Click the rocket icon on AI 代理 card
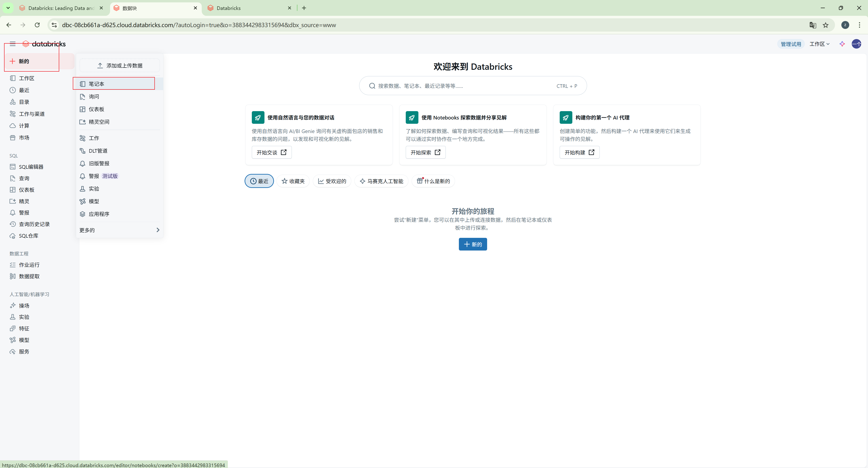This screenshot has height=468, width=868. (566, 117)
